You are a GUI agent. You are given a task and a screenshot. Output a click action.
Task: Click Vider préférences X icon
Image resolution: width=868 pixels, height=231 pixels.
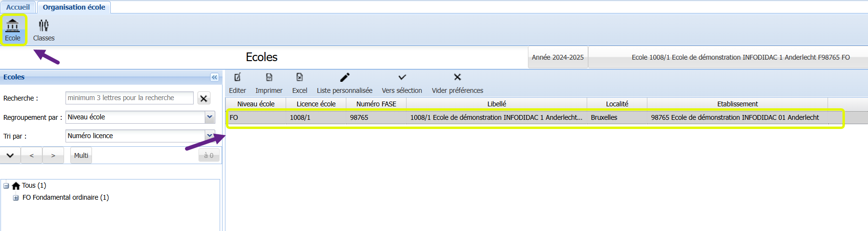457,77
